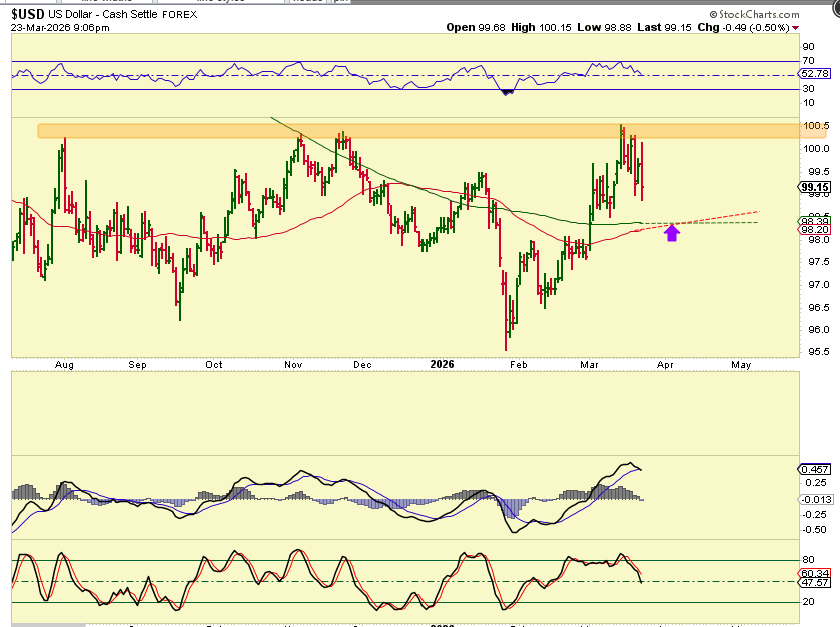Click the purple up arrow annotation

point(672,233)
